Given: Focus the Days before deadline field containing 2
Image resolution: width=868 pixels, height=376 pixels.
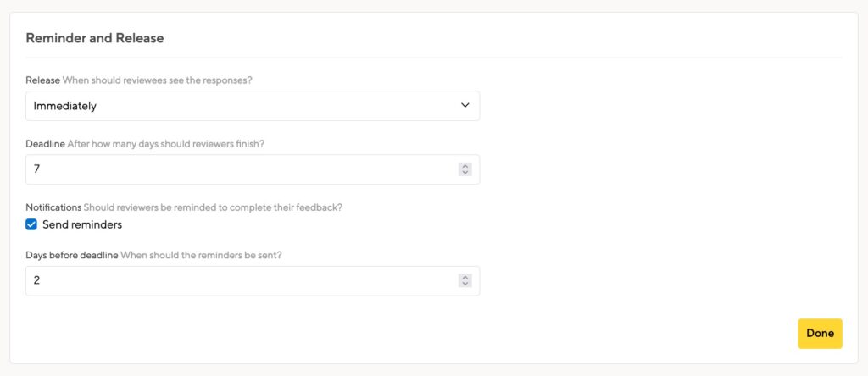Looking at the screenshot, I should 253,281.
